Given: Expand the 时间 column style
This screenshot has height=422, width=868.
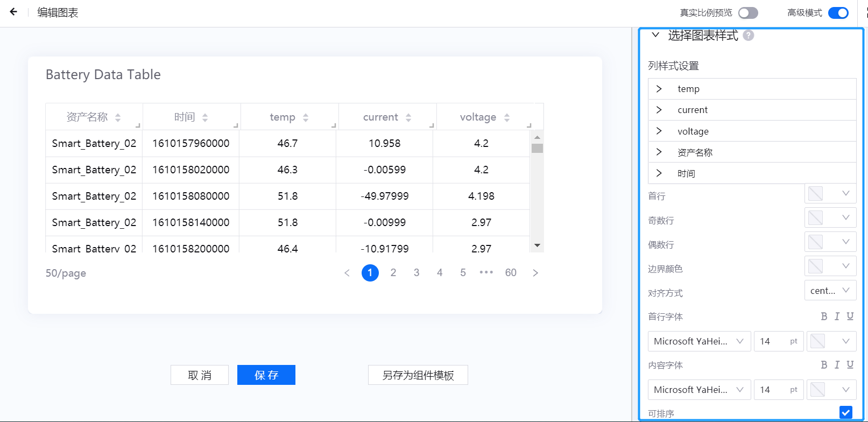Looking at the screenshot, I should click(x=659, y=173).
